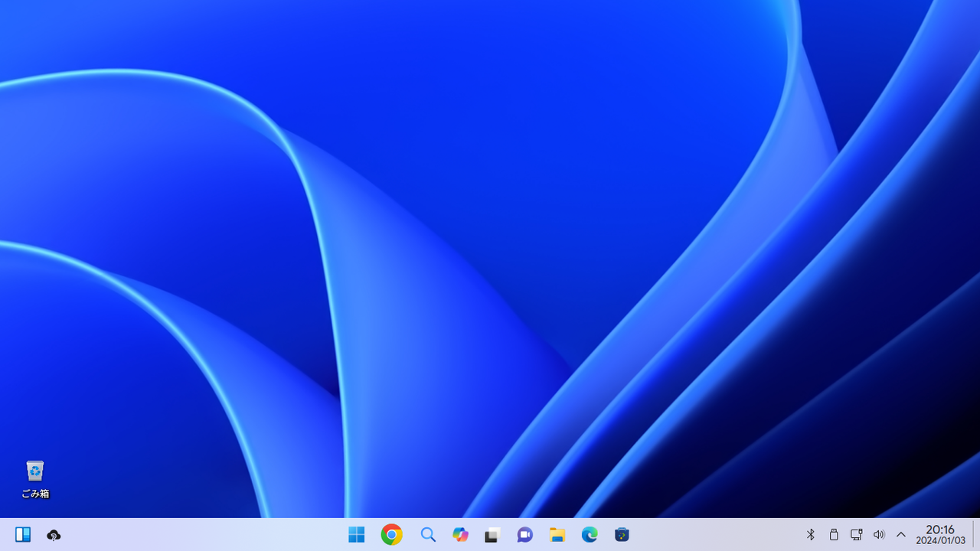Launch Google Chrome from the taskbar
The width and height of the screenshot is (980, 551).
click(392, 535)
